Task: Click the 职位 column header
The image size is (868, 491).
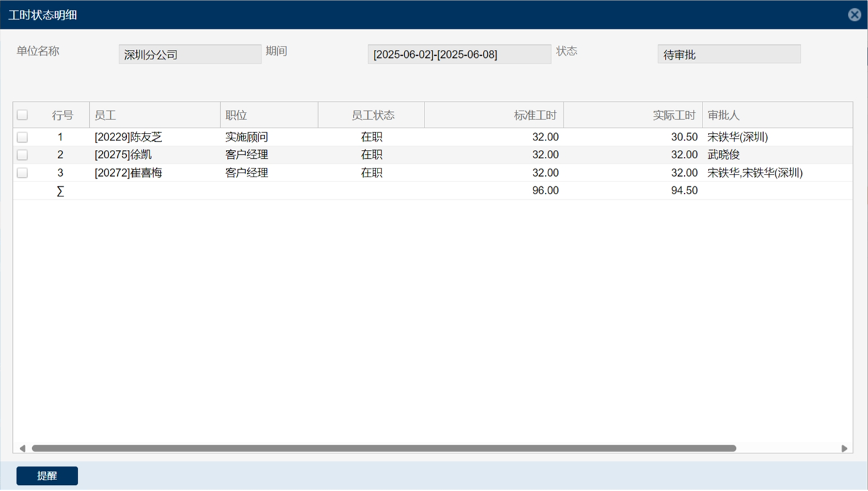Action: pyautogui.click(x=268, y=115)
